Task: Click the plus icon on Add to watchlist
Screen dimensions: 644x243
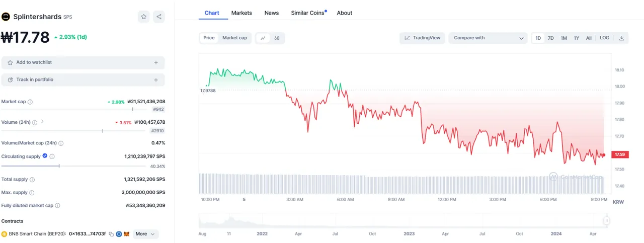Action: (156, 63)
